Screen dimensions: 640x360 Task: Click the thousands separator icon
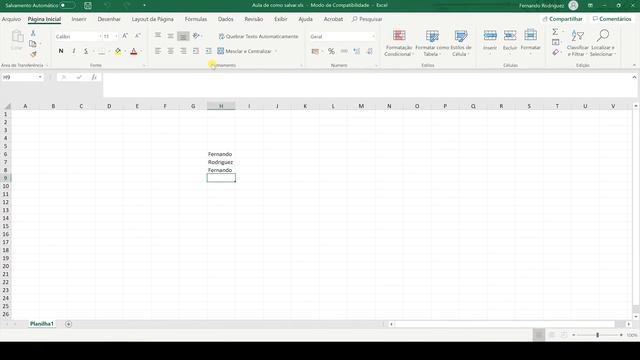(x=344, y=51)
